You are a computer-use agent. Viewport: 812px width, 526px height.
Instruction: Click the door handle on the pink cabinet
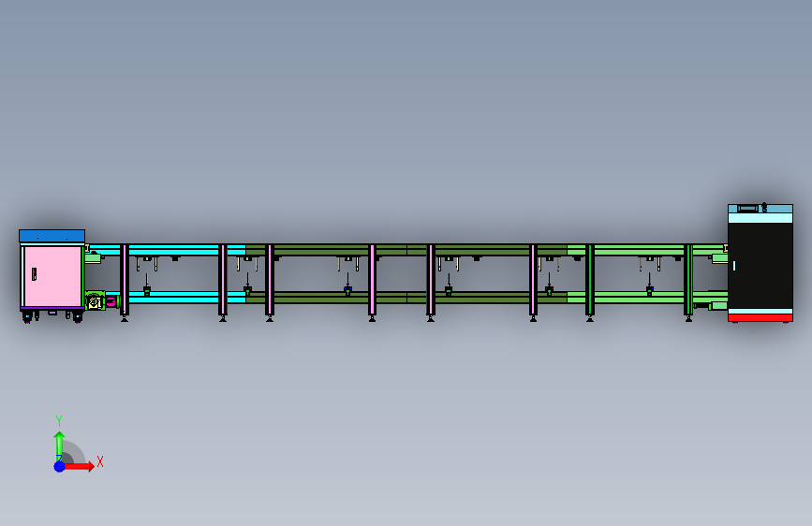pyautogui.click(x=34, y=274)
